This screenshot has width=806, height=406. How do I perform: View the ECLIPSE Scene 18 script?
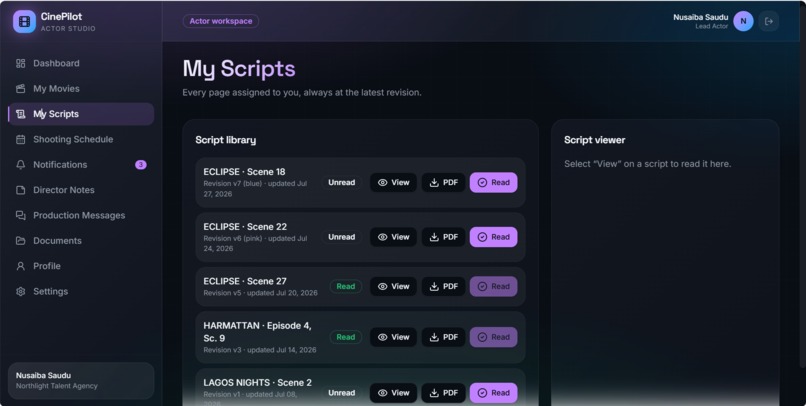(393, 182)
